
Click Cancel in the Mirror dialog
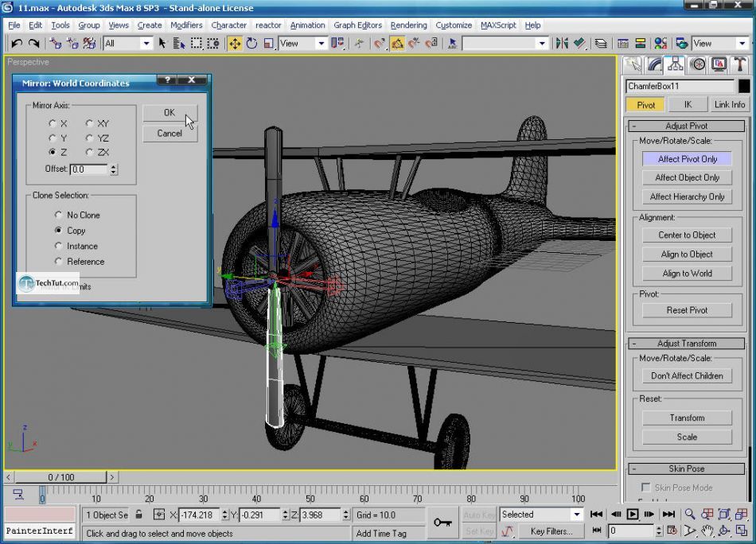pos(170,134)
